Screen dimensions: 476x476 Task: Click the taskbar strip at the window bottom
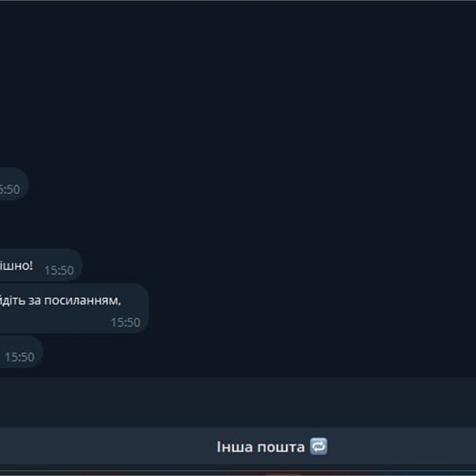238,472
